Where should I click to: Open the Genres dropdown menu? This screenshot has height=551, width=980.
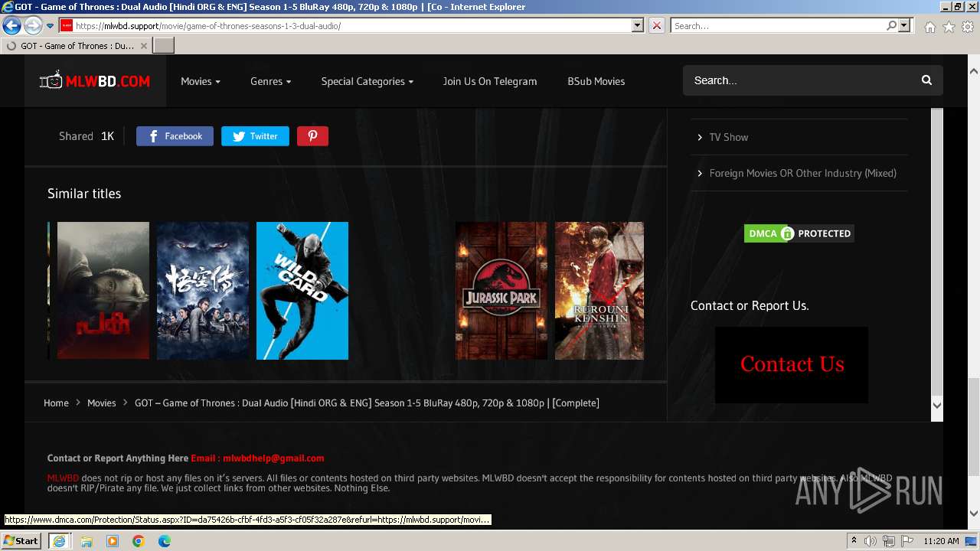(x=270, y=81)
